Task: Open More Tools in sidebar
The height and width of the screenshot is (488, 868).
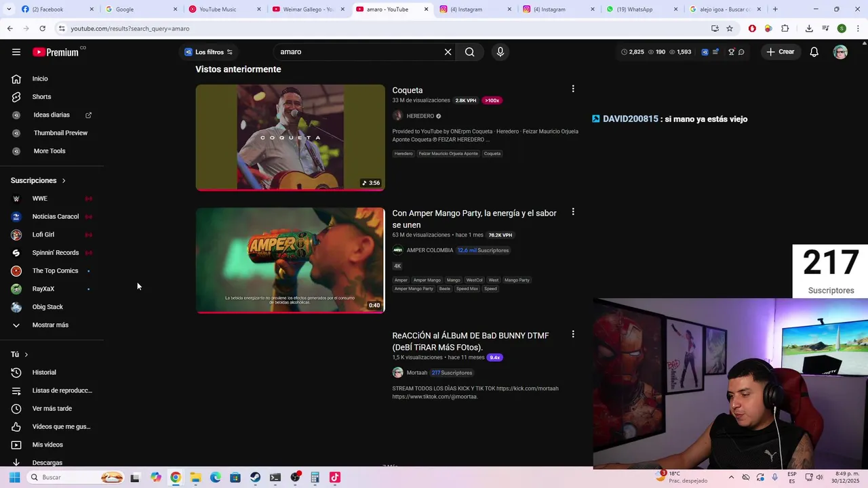Action: click(50, 151)
